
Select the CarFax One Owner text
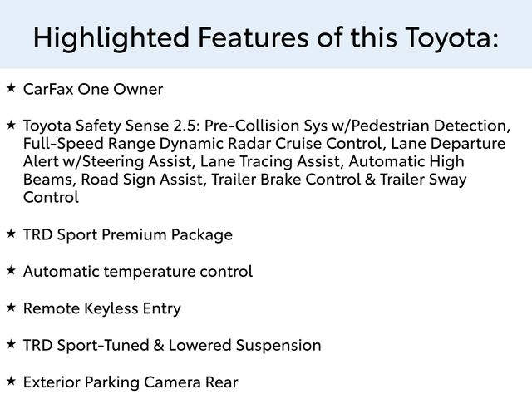(93, 89)
